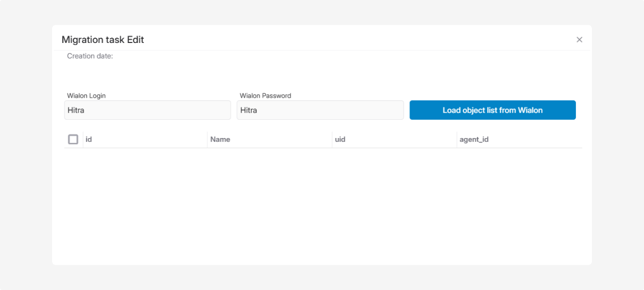644x290 pixels.
Task: Toggle the select-all checkbox in table header
Action: coord(73,140)
